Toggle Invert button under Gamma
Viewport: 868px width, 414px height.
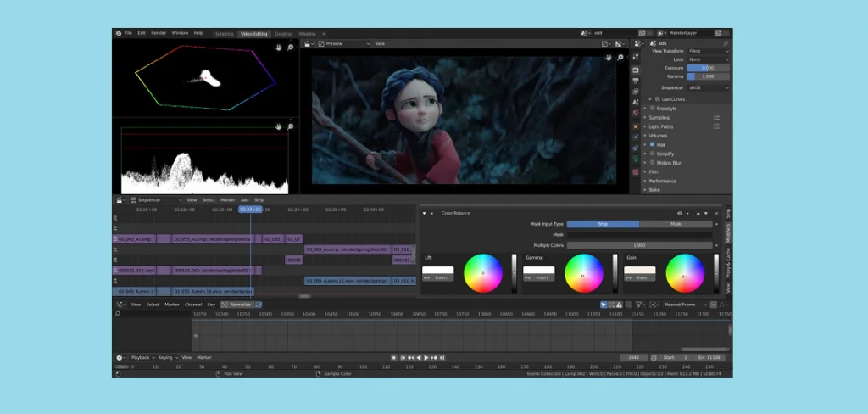click(x=538, y=277)
